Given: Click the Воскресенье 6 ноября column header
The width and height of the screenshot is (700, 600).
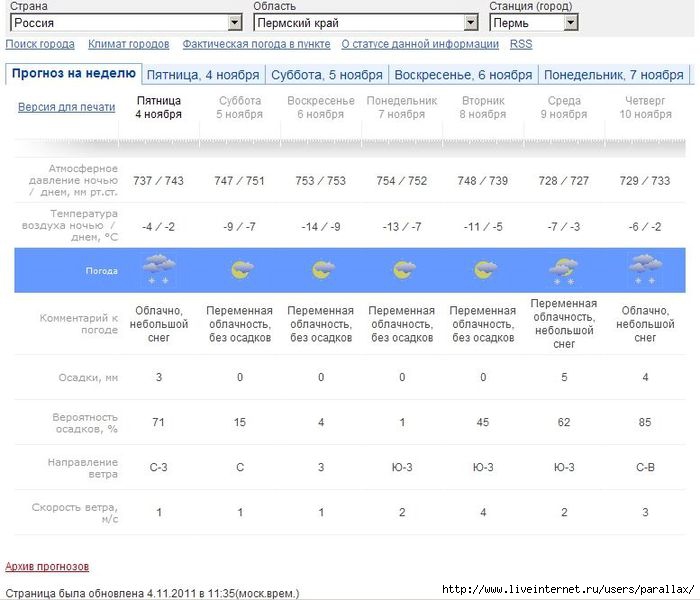Looking at the screenshot, I should tap(321, 108).
